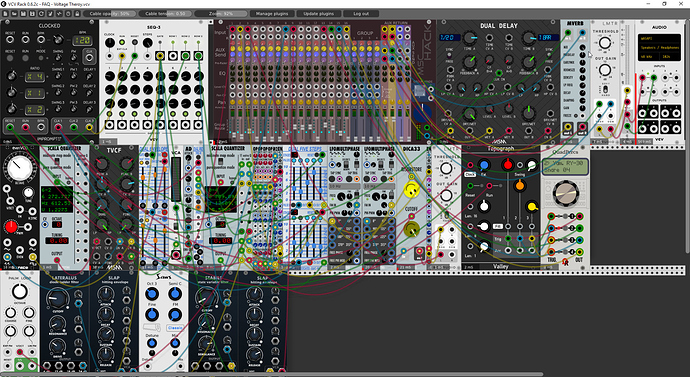Click Topograph red knob
The height and width of the screenshot is (377, 690).
(x=507, y=165)
